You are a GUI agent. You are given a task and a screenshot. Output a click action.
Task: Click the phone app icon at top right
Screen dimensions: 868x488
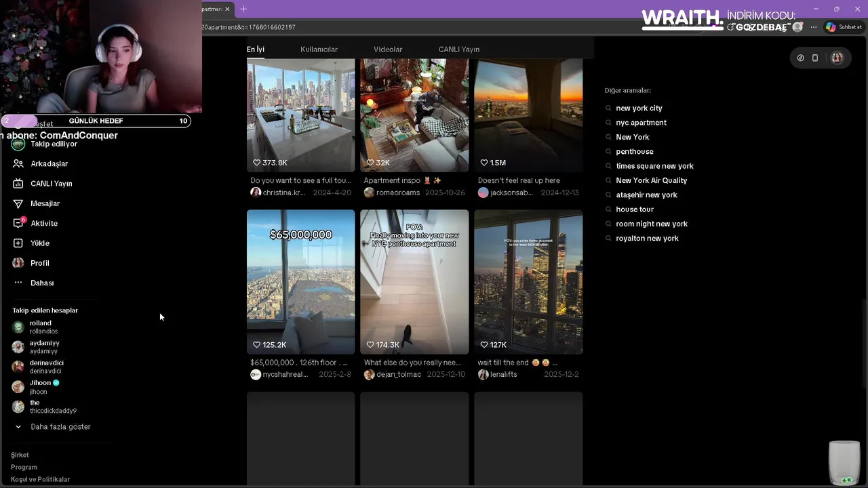pos(815,58)
